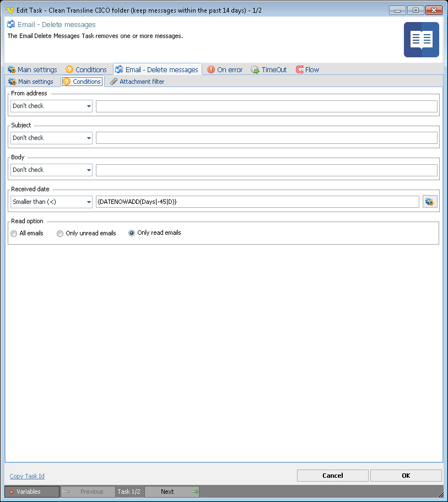
Task: Click the Copy Task Id link
Action: 27,476
